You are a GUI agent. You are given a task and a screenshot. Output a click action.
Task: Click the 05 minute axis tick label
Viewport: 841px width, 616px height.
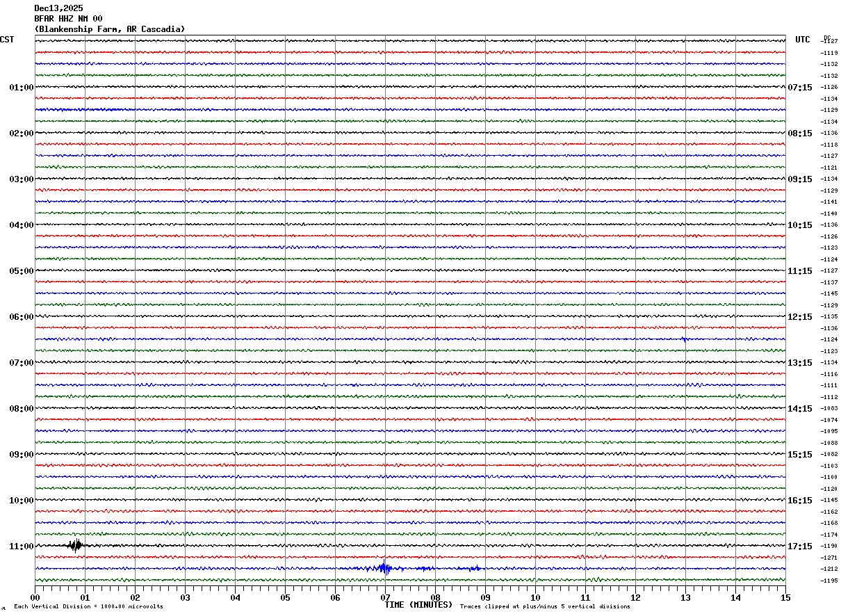coord(285,597)
